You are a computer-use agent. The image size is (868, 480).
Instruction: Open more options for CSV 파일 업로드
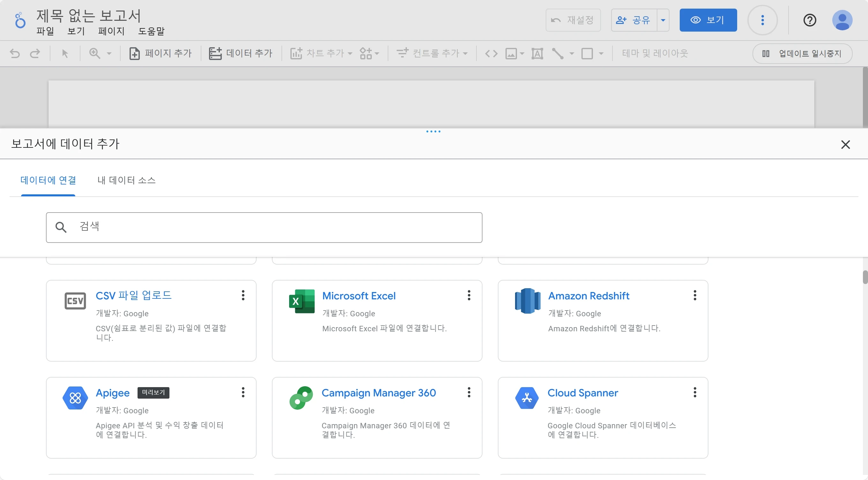[x=243, y=295]
